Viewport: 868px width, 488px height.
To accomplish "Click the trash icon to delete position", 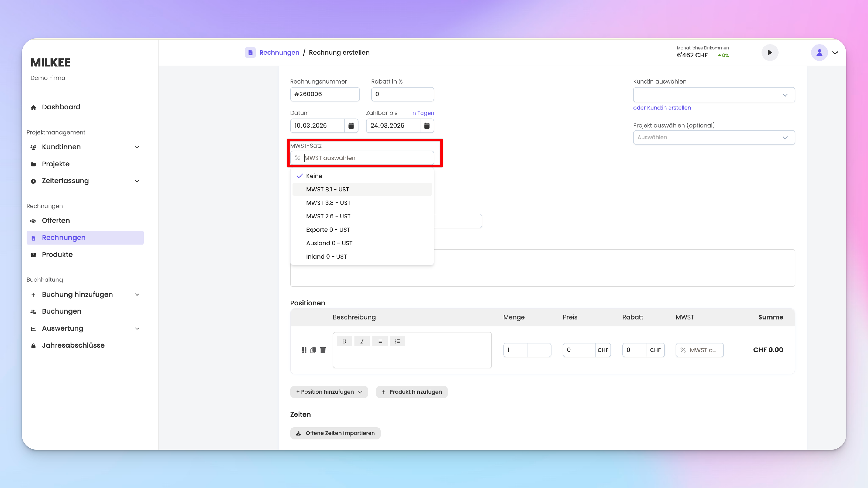I will coord(323,350).
